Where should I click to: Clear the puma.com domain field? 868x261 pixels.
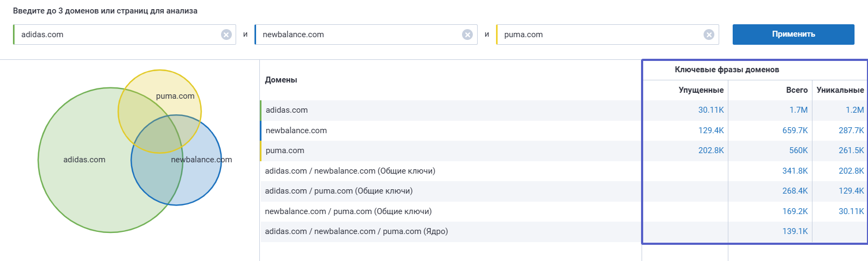click(x=709, y=35)
